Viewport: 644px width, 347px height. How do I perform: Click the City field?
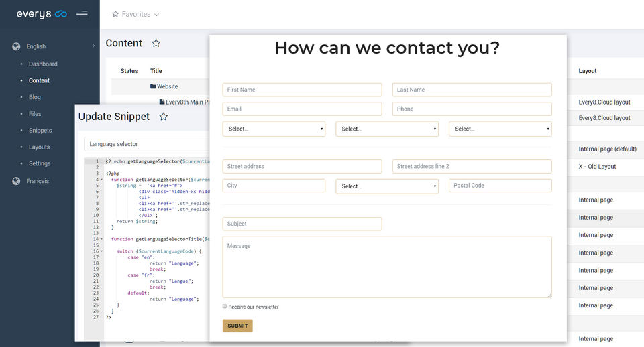click(274, 186)
